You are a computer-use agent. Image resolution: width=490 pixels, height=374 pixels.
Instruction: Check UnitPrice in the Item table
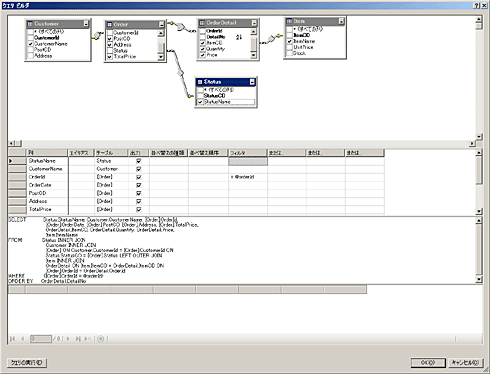290,47
